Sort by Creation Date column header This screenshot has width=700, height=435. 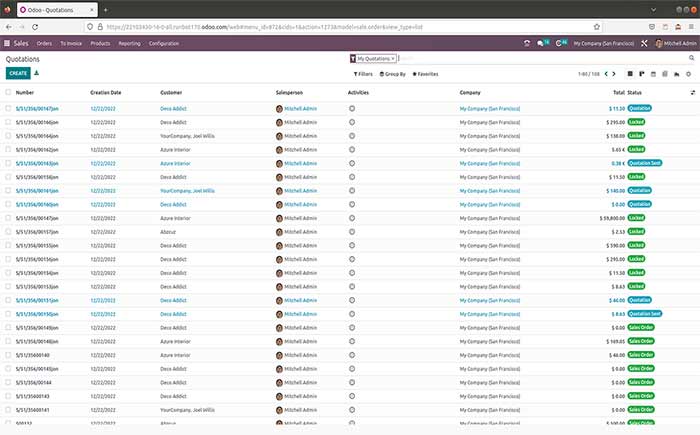pos(106,92)
